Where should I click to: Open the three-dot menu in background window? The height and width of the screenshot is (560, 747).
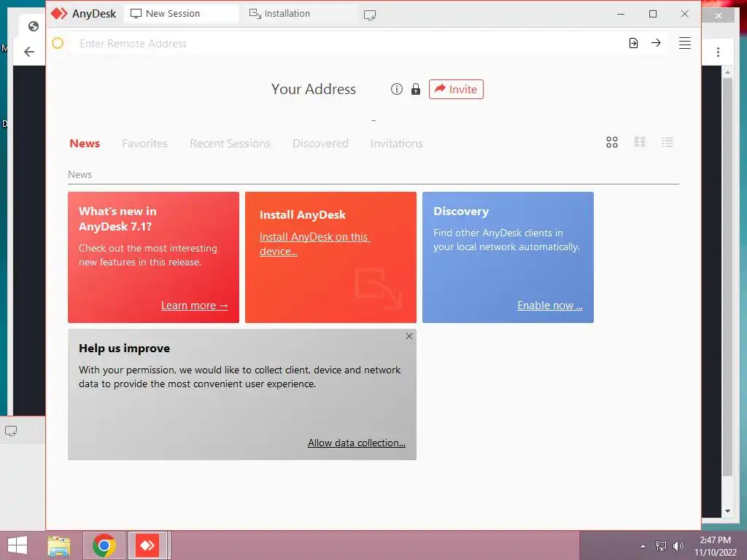tap(718, 52)
